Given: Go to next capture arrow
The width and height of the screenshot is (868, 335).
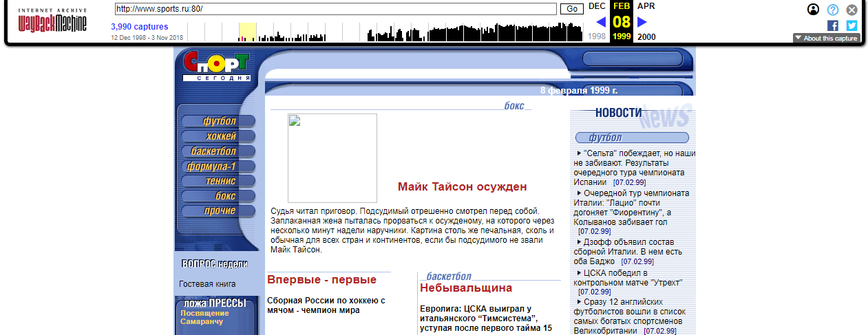Looking at the screenshot, I should (x=642, y=22).
